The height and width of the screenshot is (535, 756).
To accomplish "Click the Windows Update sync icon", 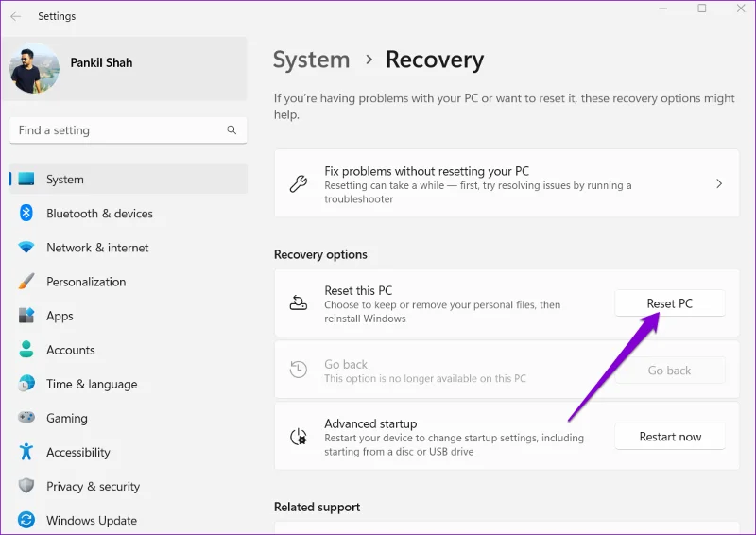I will pos(26,520).
